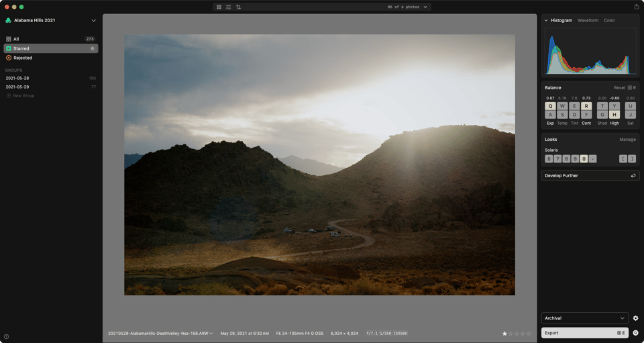Click the contrast value 0.73
Screen dimensions: 644x343
[x=586, y=98]
